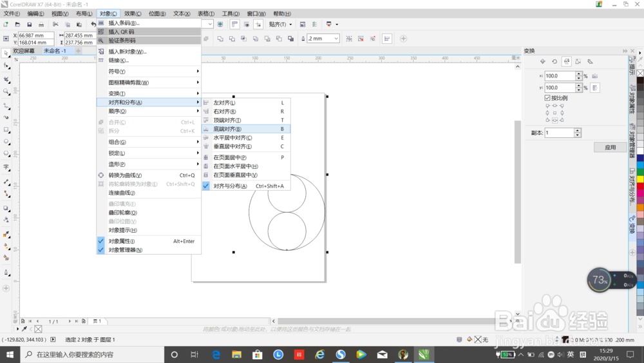Viewport: 644px width, 363px height.
Task: Increase the 副本 copies spinner
Action: pos(578,130)
